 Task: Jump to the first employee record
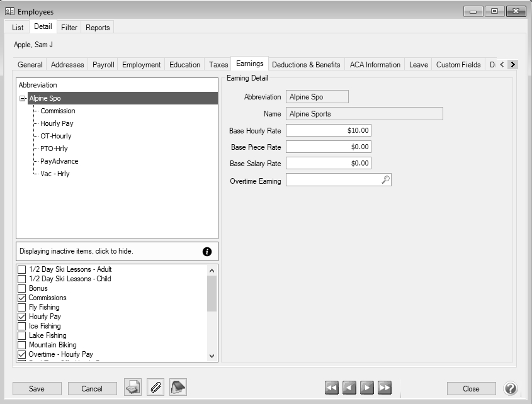pos(332,388)
